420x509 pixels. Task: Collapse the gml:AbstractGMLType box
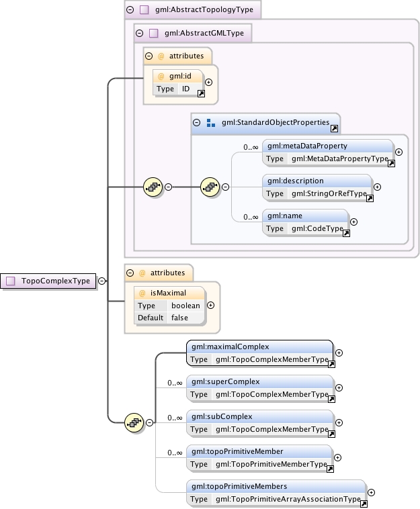tap(139, 33)
